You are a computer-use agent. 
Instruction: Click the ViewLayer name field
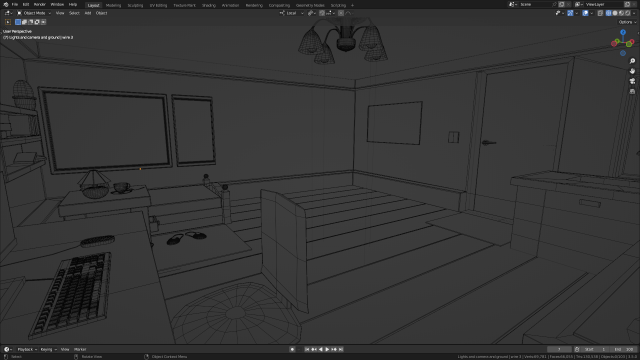(604, 4)
